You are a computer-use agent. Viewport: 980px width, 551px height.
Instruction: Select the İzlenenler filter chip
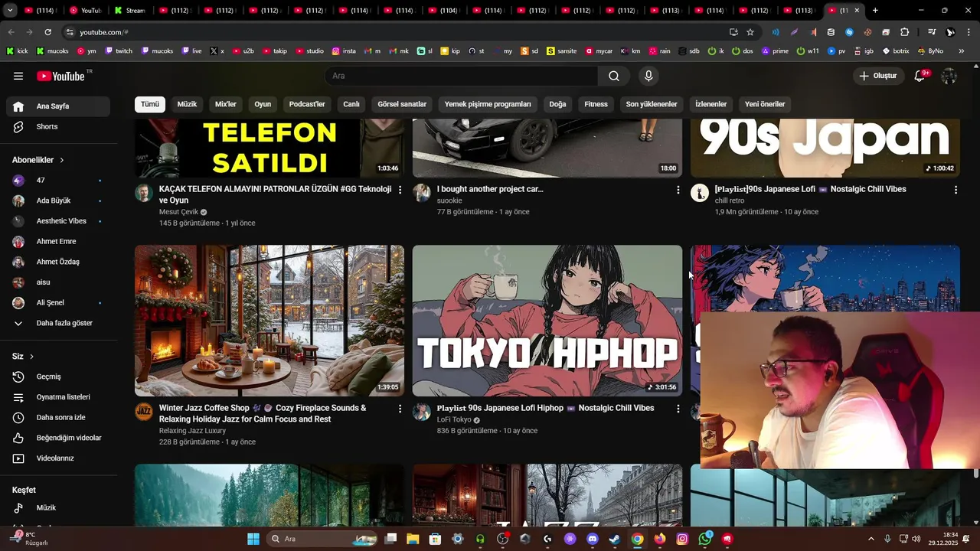pyautogui.click(x=710, y=104)
